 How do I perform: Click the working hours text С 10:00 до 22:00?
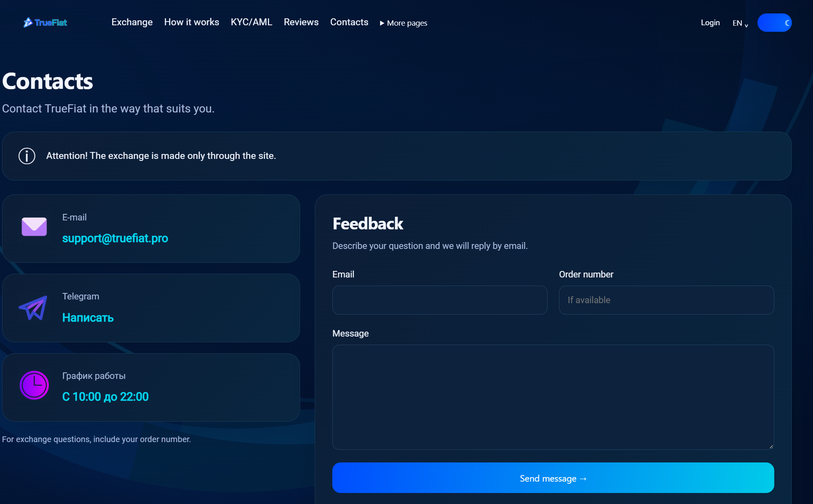tap(105, 396)
